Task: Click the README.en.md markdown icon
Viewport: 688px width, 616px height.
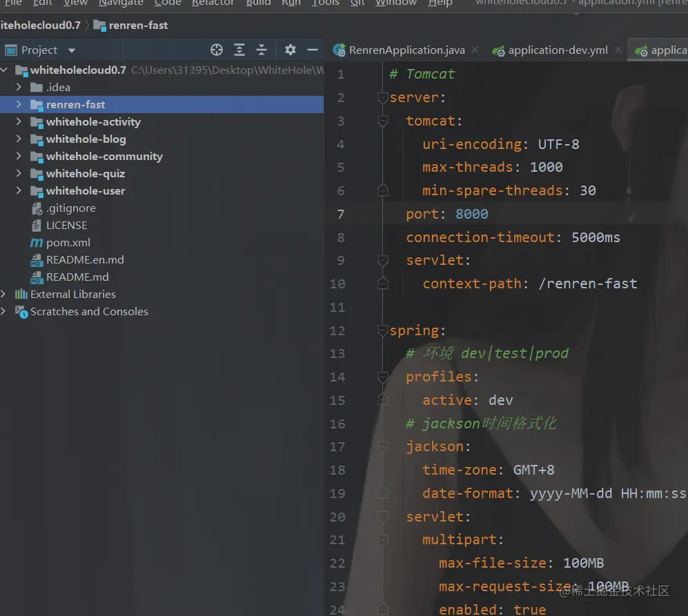Action: pos(37,260)
